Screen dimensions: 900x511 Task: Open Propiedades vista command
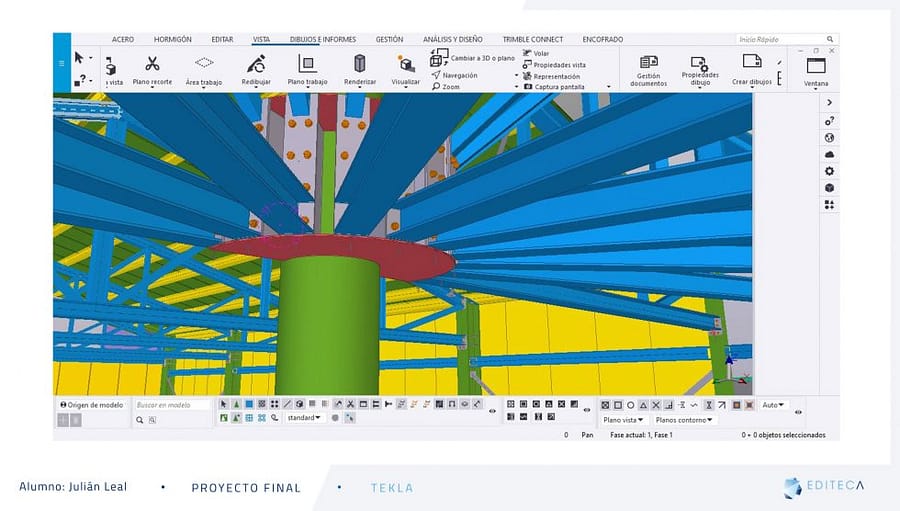click(554, 65)
